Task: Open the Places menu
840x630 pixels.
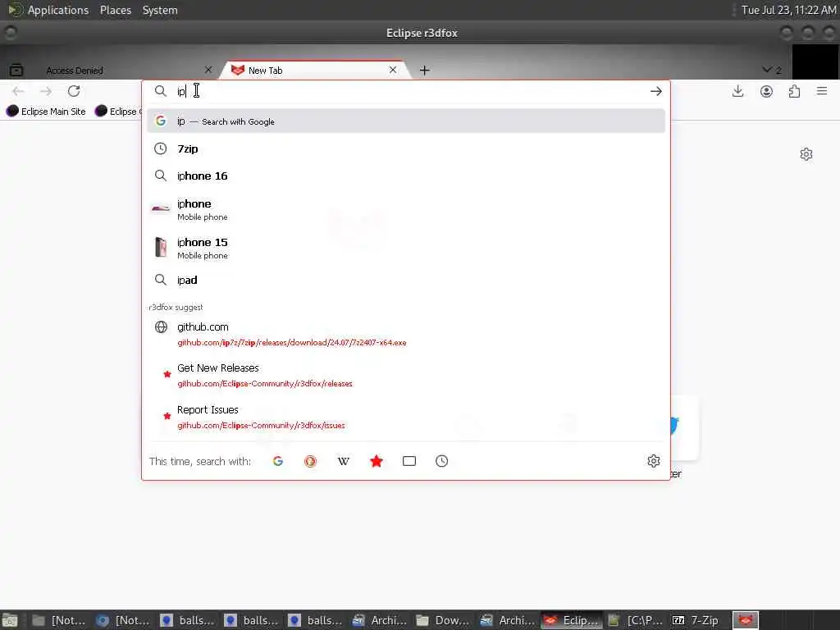Action: [x=115, y=10]
